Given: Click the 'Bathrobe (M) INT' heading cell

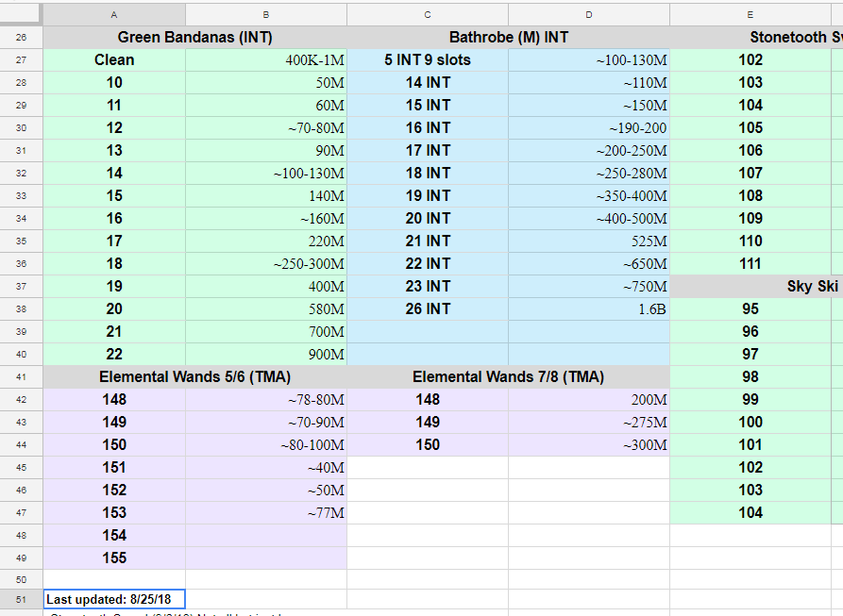Looking at the screenshot, I should 509,38.
